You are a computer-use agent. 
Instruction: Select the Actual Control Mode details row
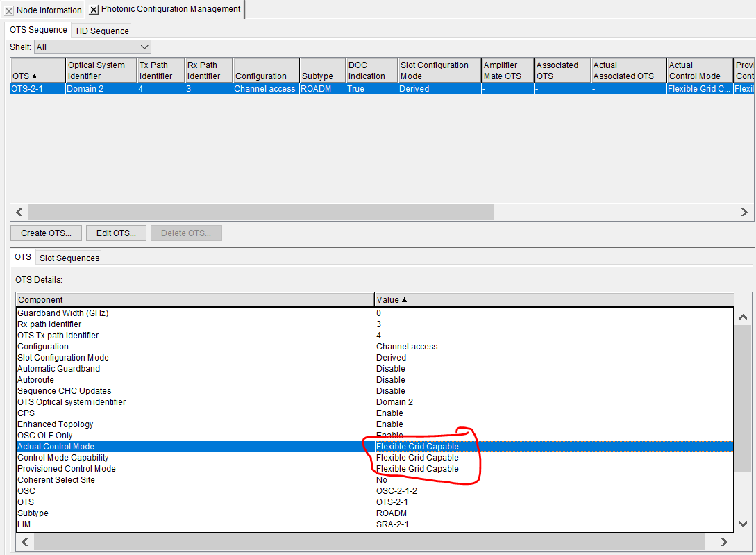375,447
